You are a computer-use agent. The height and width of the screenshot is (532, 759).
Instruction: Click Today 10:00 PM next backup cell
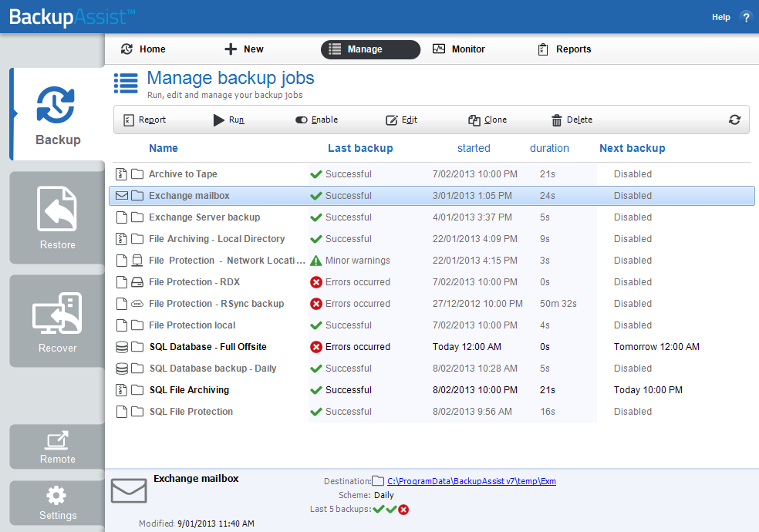648,390
